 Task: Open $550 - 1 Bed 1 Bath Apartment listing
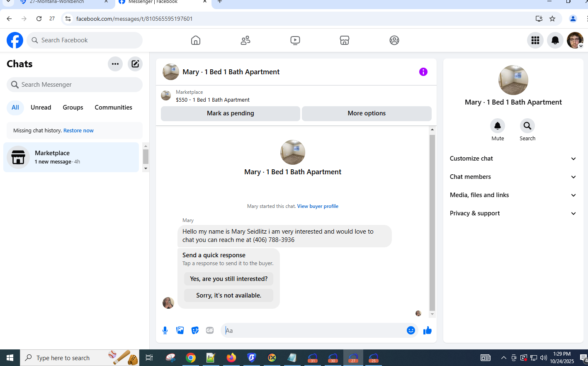[x=213, y=100]
